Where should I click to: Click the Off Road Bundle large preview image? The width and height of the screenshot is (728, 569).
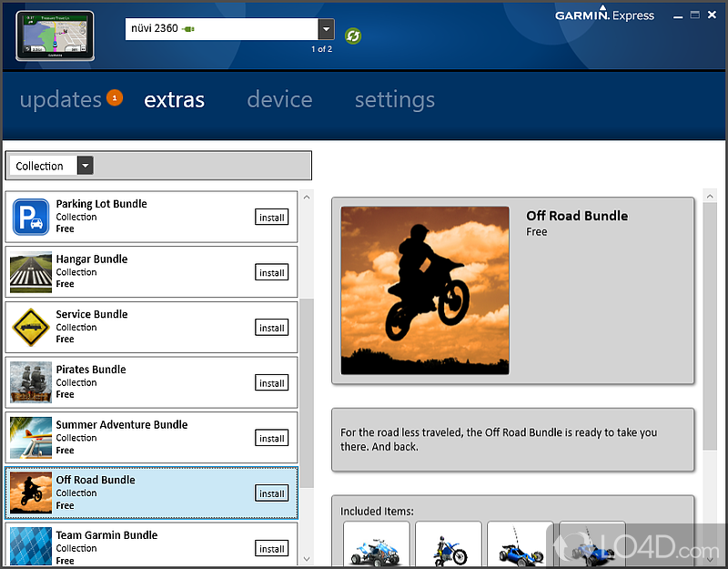(425, 290)
